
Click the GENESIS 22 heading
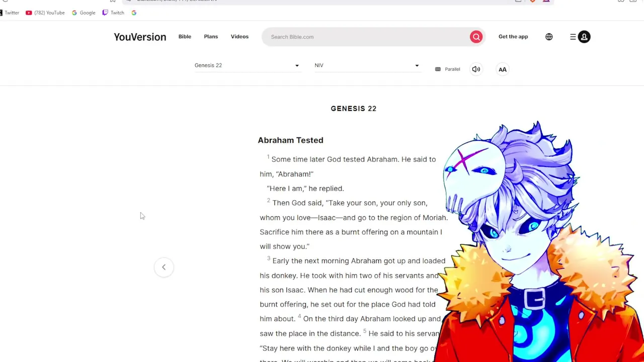(354, 109)
